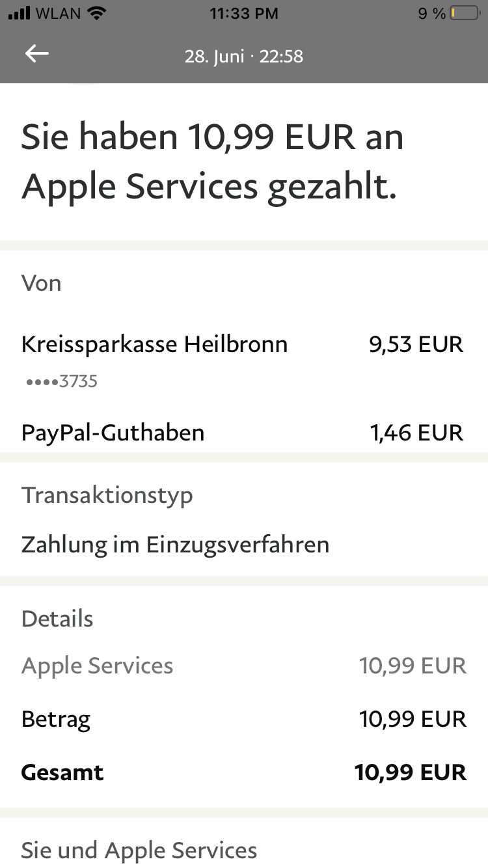Tap the masked account number 3735
The width and height of the screenshot is (488, 868).
[62, 381]
